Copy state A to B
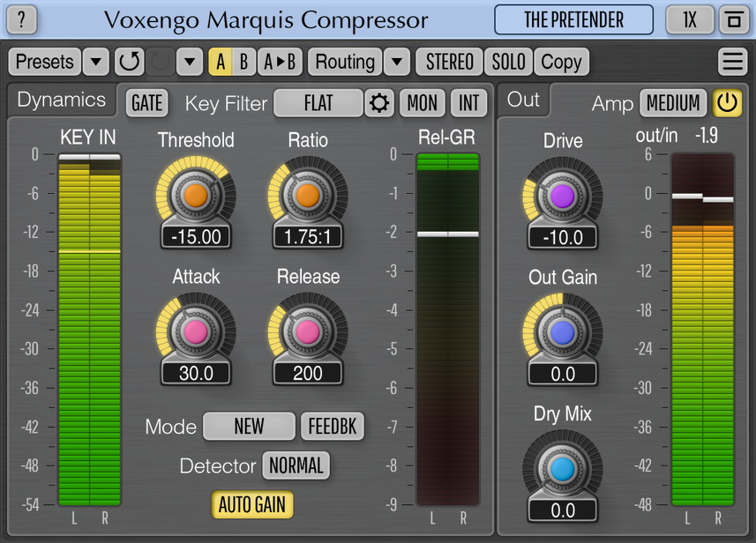756x543 pixels. (281, 62)
